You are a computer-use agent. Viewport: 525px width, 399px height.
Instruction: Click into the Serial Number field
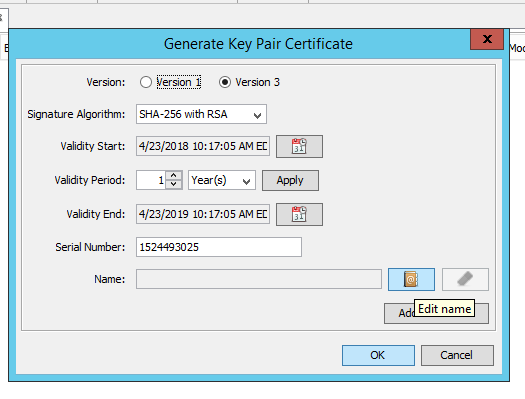coord(219,247)
